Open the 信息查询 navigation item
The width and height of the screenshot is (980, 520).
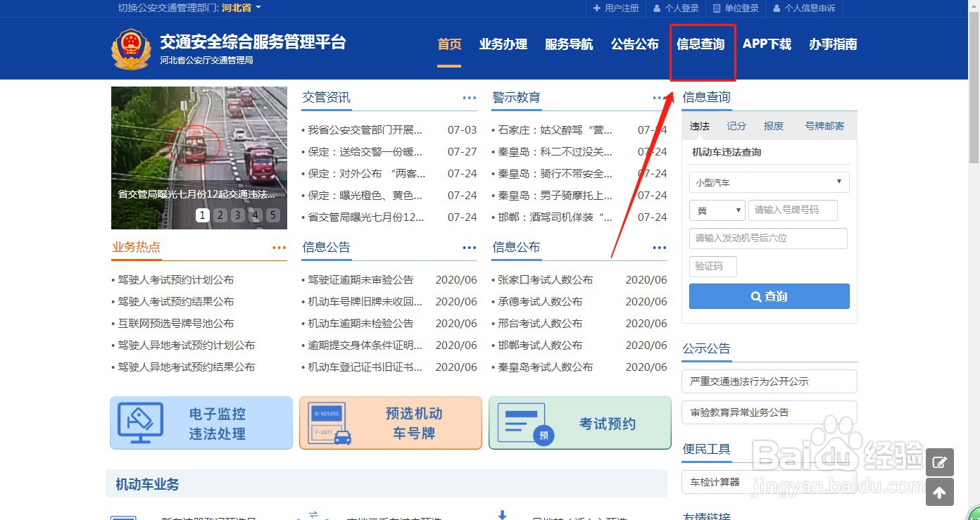click(701, 44)
